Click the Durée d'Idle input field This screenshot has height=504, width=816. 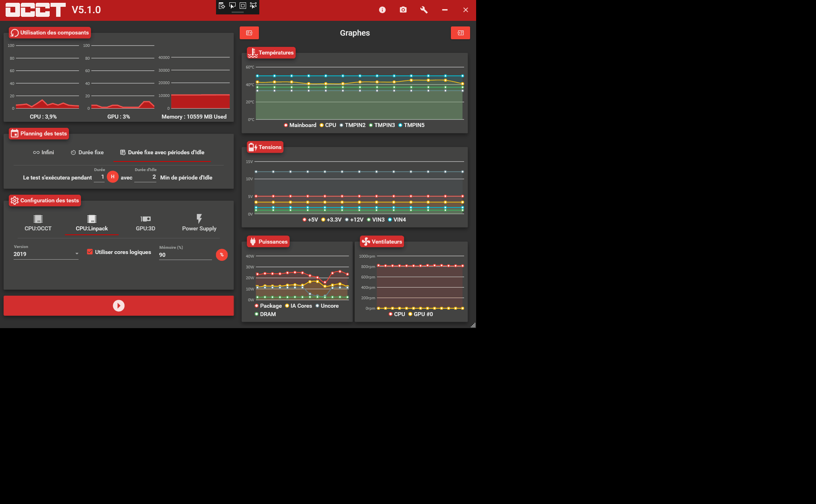click(145, 177)
